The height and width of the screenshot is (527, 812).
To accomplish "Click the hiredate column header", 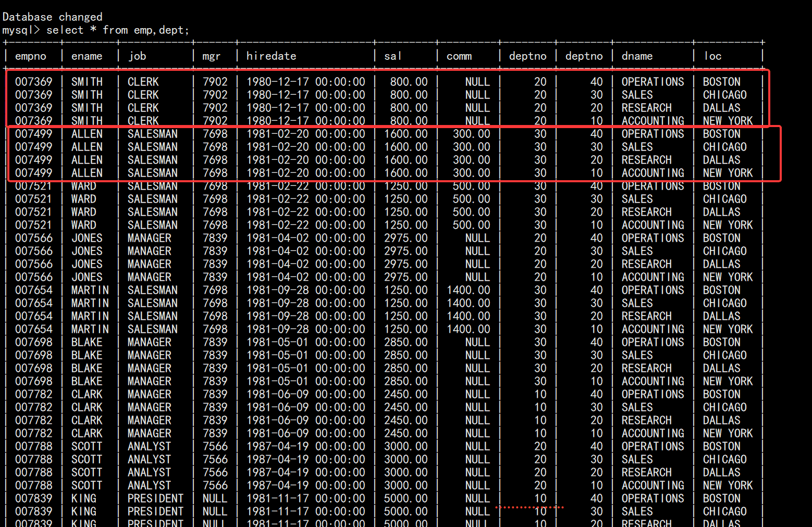I will [x=271, y=56].
